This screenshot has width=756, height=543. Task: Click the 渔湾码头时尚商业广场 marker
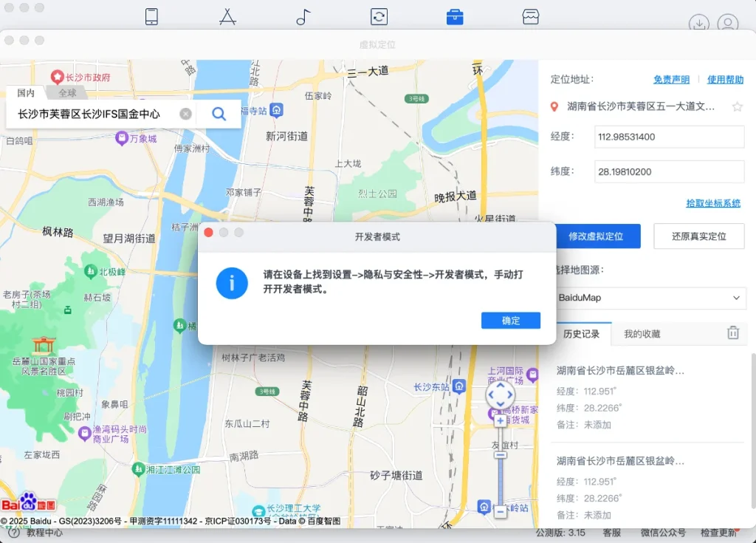point(84,434)
